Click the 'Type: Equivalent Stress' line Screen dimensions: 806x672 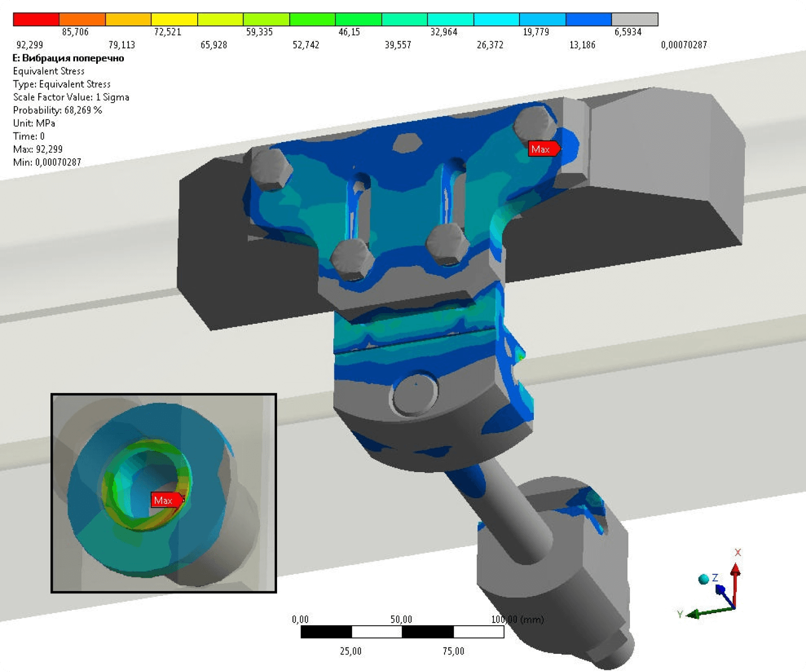point(62,84)
